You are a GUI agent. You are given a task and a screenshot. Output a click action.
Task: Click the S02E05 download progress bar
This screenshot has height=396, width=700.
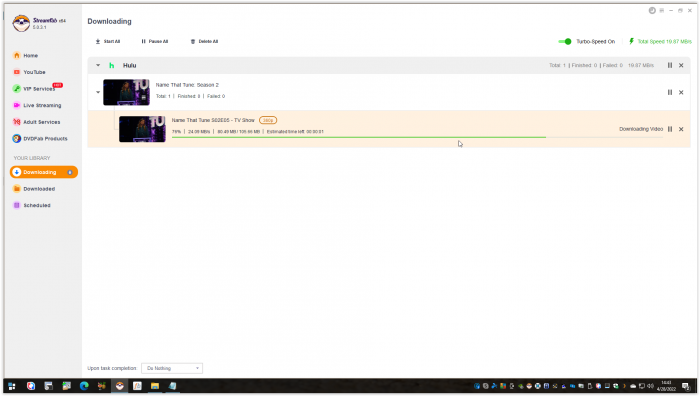pos(417,138)
